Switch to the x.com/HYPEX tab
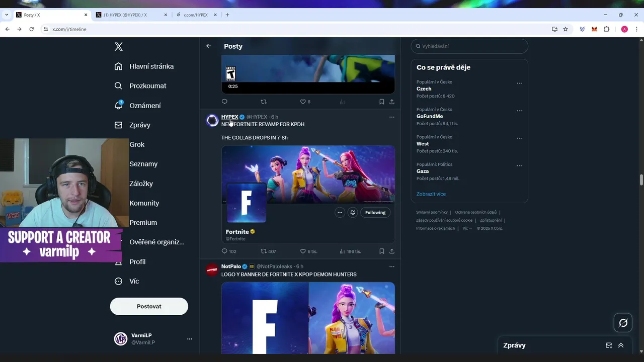This screenshot has width=644, height=362. click(x=196, y=15)
